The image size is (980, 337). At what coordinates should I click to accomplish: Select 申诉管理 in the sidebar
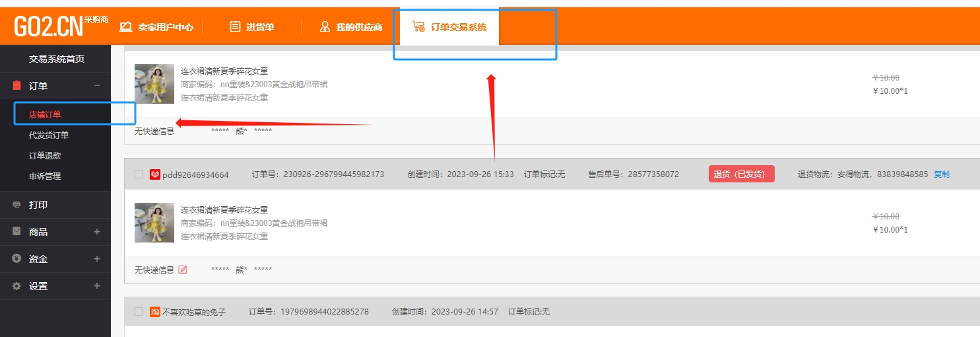coord(45,176)
